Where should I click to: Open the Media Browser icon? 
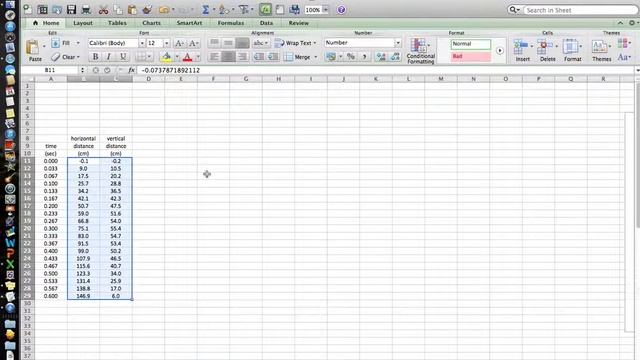point(295,9)
